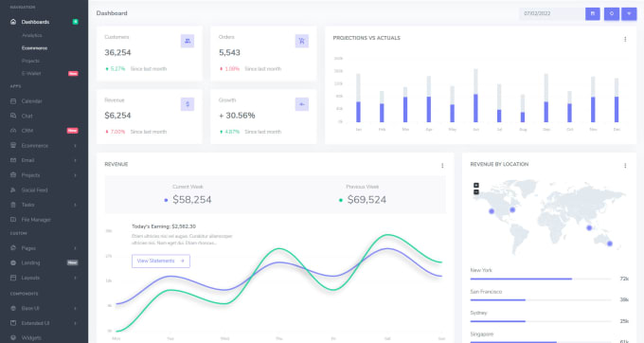Open the Projects dashboard submenu item

(x=30, y=61)
